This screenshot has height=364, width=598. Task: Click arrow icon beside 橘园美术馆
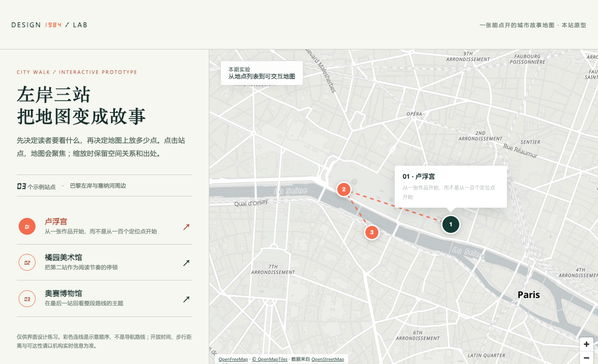coord(186,263)
